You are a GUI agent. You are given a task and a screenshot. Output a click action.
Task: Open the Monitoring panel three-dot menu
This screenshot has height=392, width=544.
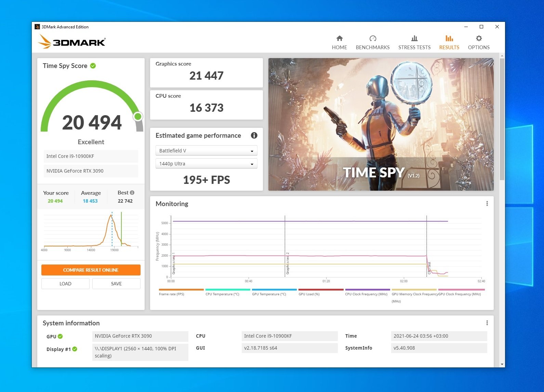[487, 204]
